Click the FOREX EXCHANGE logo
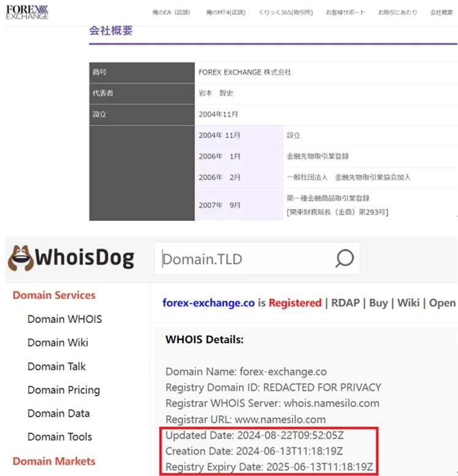This screenshot has width=458, height=476. [x=27, y=12]
